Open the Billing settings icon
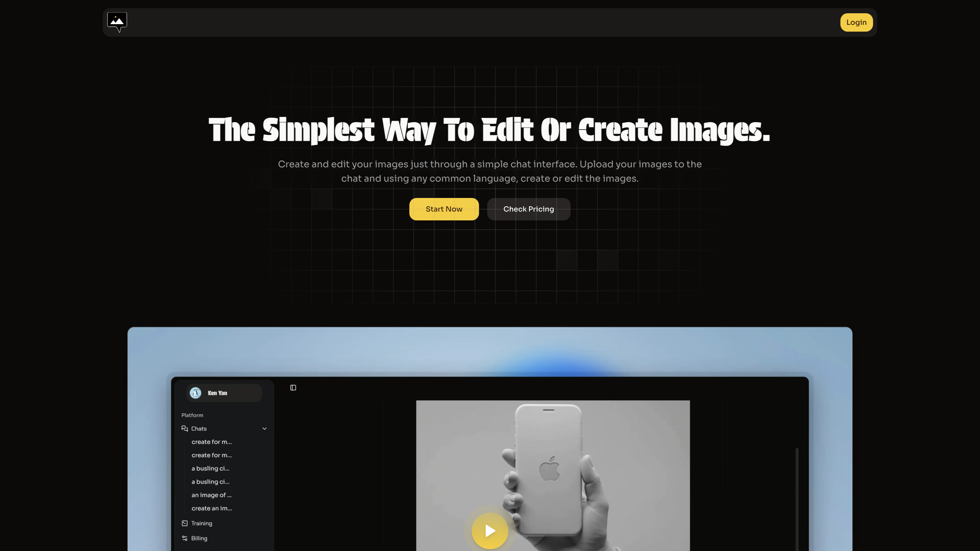Viewport: 980px width, 551px height. (x=185, y=538)
